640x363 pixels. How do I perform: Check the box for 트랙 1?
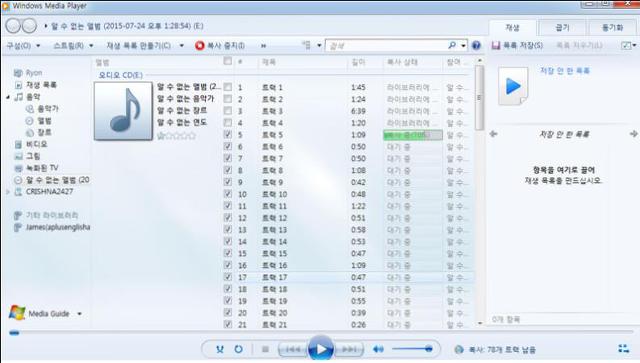pyautogui.click(x=228, y=87)
